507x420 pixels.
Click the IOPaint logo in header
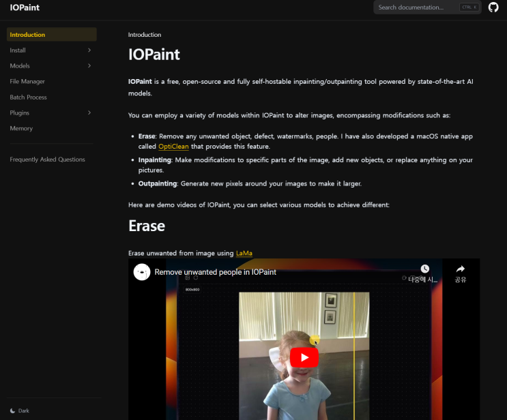25,7
